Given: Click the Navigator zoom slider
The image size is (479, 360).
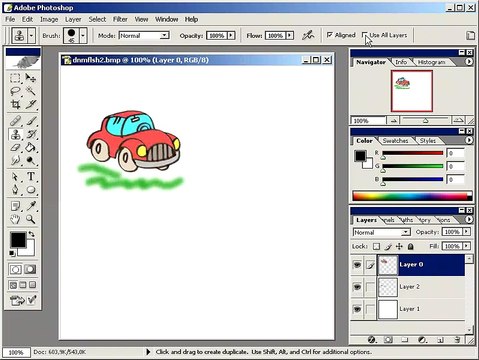Looking at the screenshot, I should (x=425, y=120).
